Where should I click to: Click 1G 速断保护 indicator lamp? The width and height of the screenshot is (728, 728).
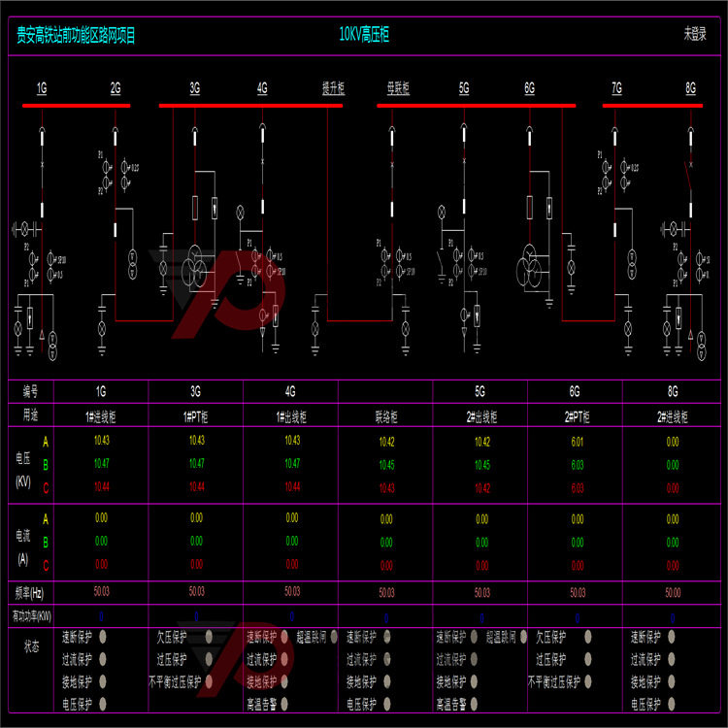103,637
